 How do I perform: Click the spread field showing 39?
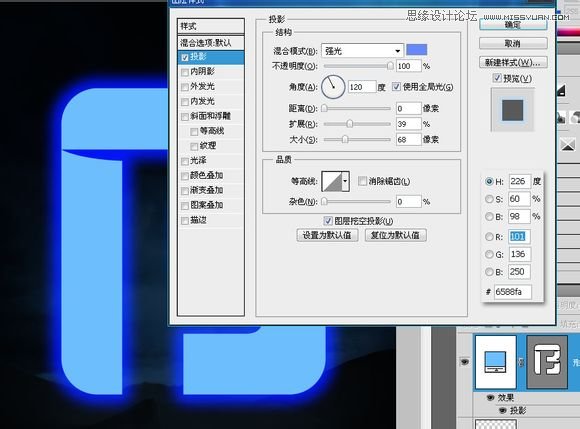coord(408,124)
